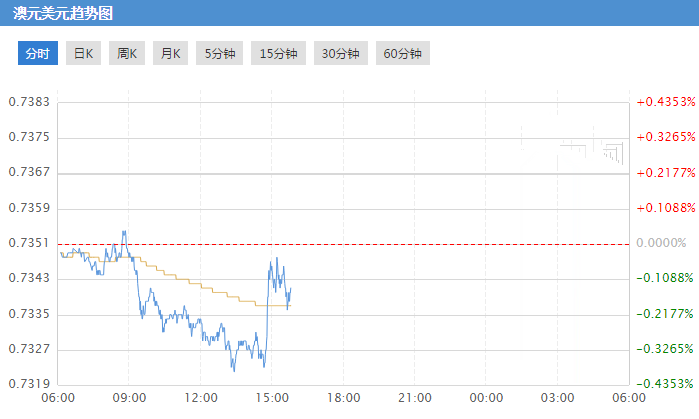Show the 月K chart

click(x=170, y=54)
